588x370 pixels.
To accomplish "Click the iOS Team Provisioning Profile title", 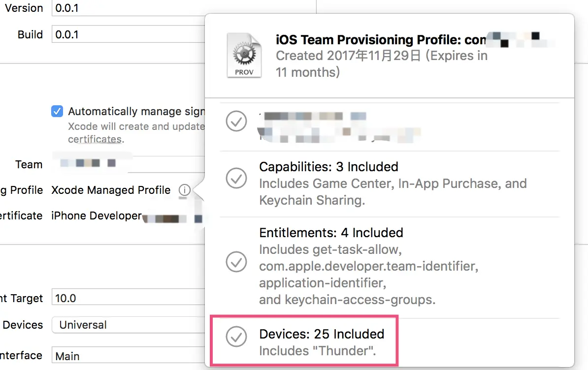I will (380, 40).
